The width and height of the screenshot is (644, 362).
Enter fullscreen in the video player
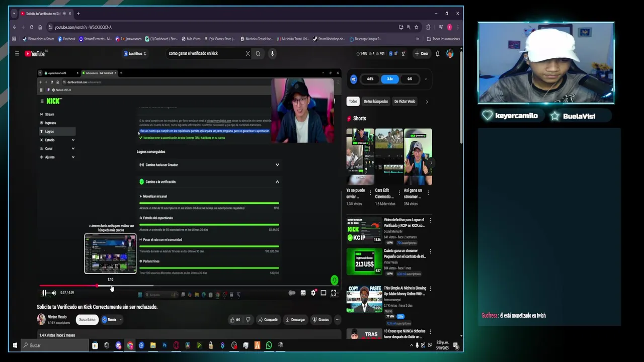[334, 293]
